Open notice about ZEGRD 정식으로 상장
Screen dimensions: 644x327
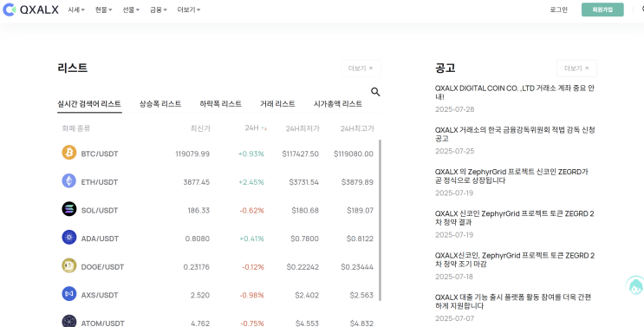pos(511,176)
